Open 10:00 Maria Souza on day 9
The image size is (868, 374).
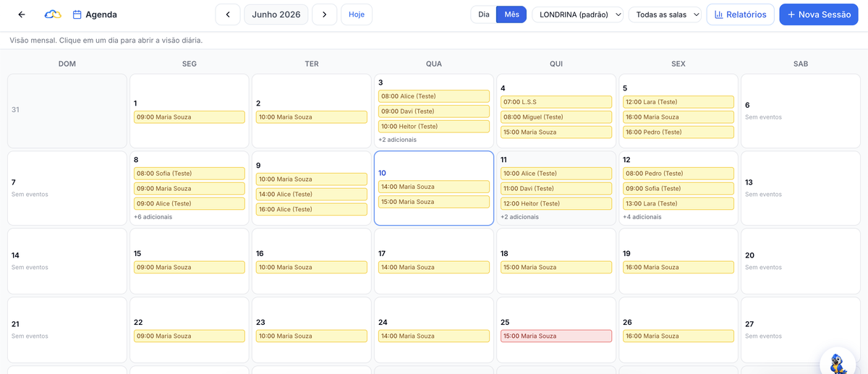point(312,179)
